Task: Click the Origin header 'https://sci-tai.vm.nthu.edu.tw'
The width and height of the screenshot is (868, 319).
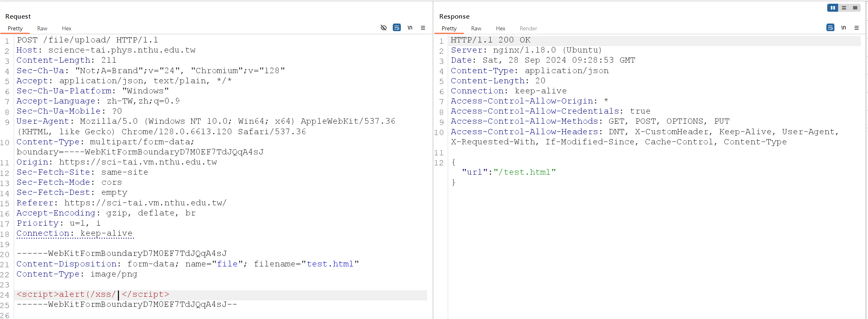Action: click(138, 162)
